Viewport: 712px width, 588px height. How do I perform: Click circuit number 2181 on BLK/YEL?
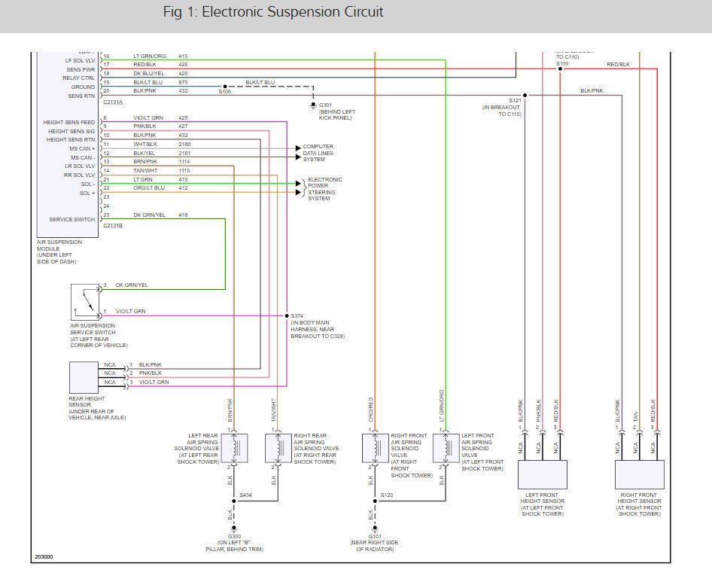coord(184,153)
